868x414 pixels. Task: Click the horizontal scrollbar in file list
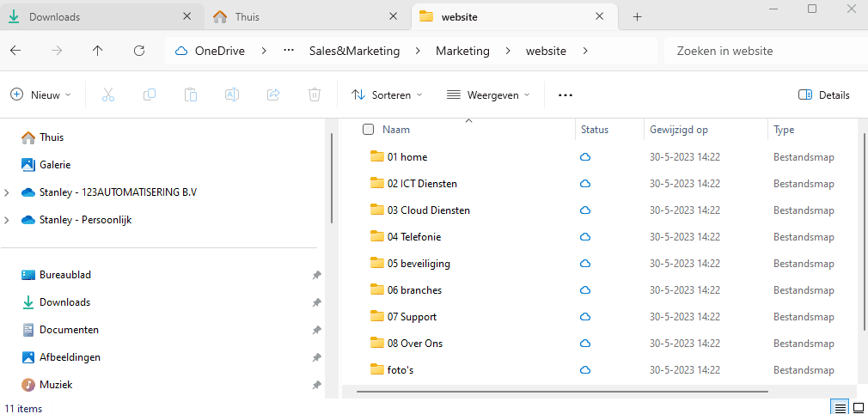[x=562, y=392]
